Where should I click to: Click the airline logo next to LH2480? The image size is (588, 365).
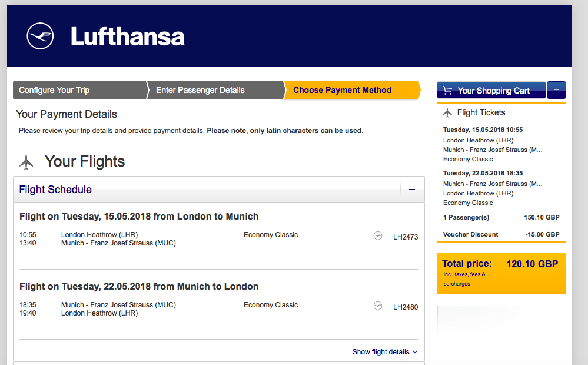[378, 306]
